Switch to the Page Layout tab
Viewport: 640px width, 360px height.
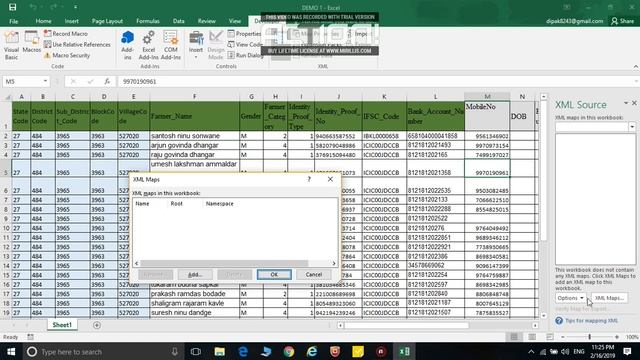(x=107, y=21)
